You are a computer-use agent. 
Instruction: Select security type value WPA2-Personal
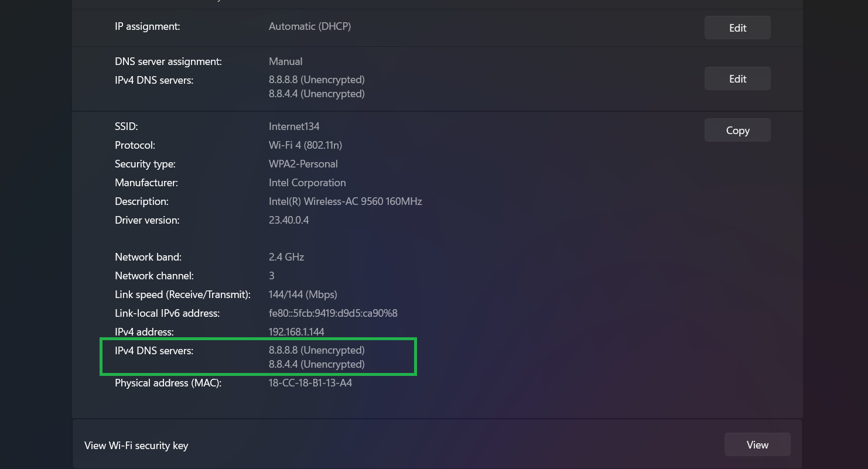coord(303,164)
